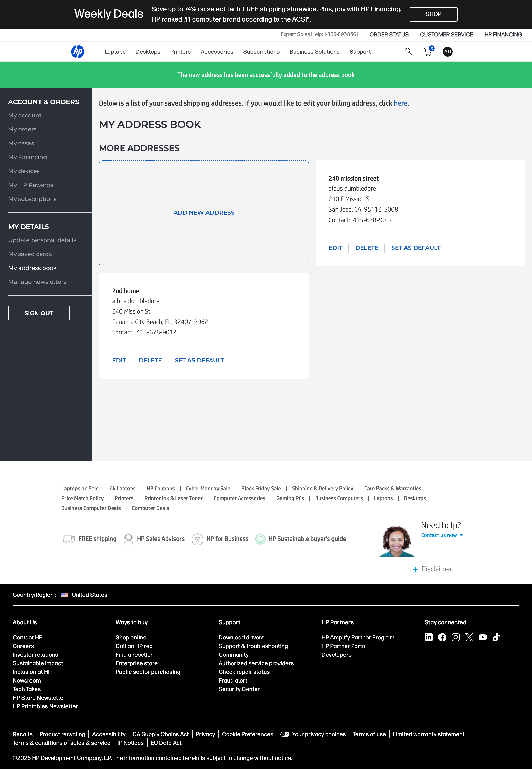Go to My orders in sidebar
The image size is (532, 771).
click(x=22, y=129)
